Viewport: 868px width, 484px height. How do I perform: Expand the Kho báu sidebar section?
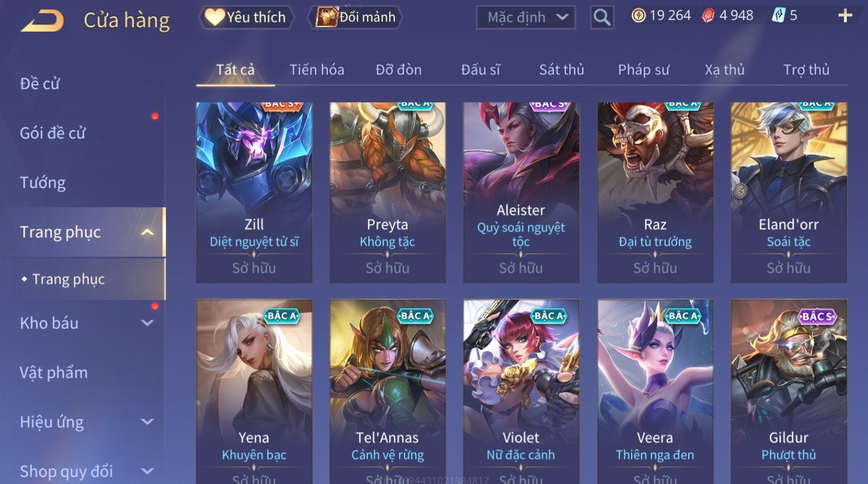click(148, 323)
